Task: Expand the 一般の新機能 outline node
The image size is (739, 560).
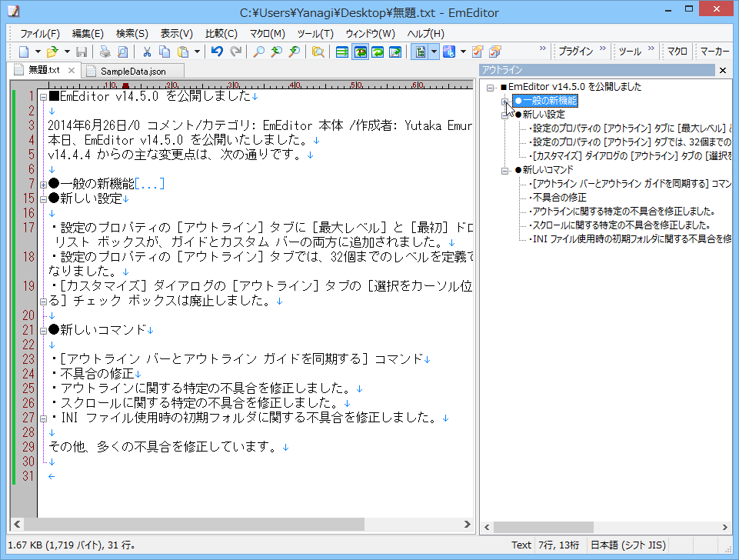Action: pos(504,102)
